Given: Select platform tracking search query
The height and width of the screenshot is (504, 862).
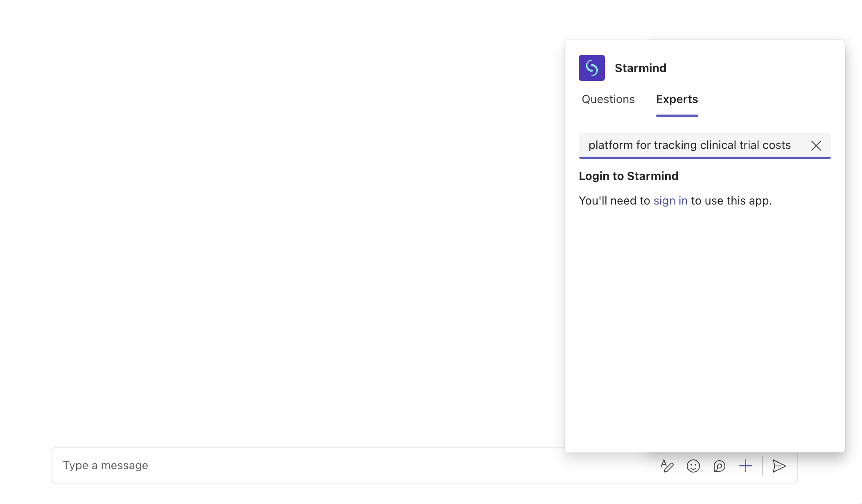Looking at the screenshot, I should [x=690, y=145].
